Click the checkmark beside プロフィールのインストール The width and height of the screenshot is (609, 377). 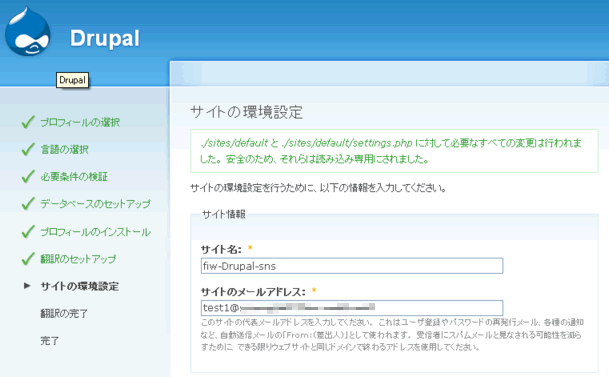tap(28, 231)
